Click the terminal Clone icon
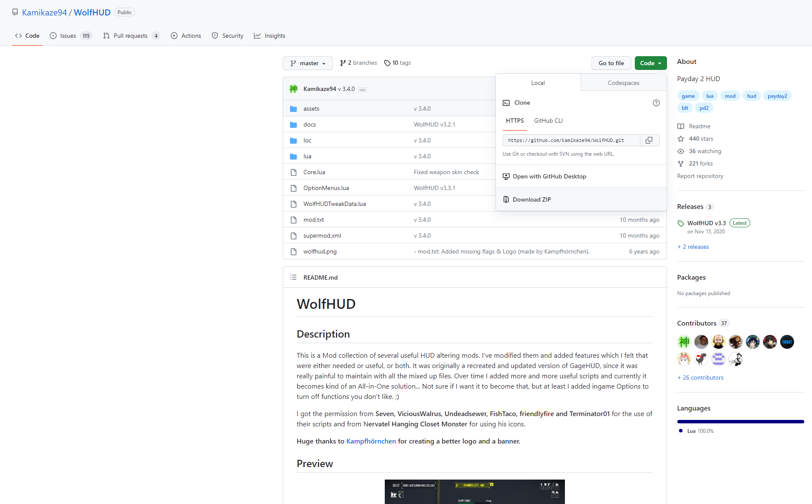This screenshot has height=504, width=812. [x=506, y=103]
